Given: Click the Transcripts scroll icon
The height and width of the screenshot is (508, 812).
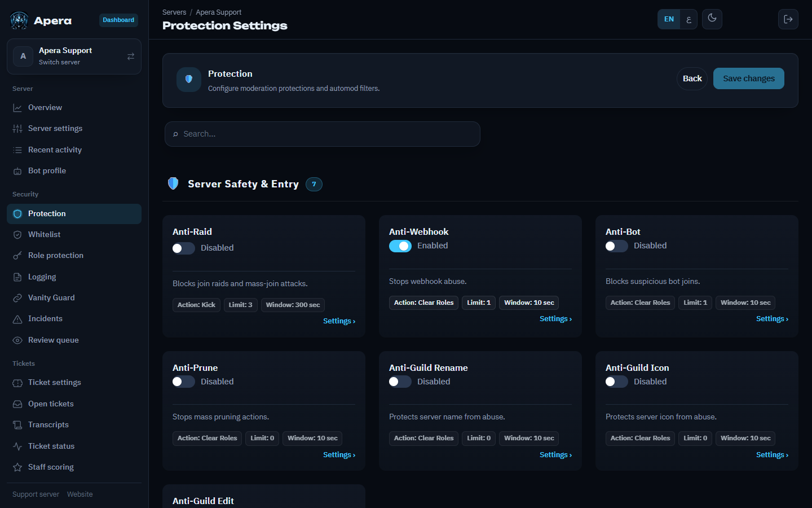Looking at the screenshot, I should (17, 425).
